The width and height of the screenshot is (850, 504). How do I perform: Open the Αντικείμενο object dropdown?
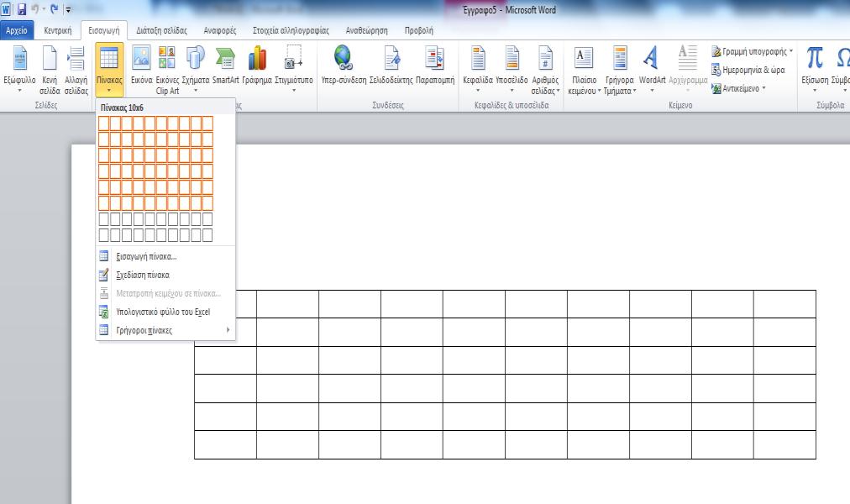tap(739, 88)
